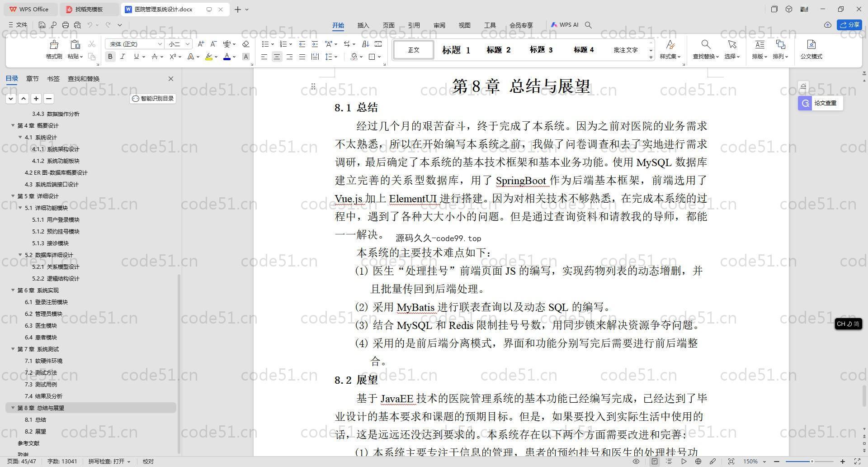Viewport: 868px width, 467px height.
Task: Increase paragraph indent
Action: [x=315, y=44]
